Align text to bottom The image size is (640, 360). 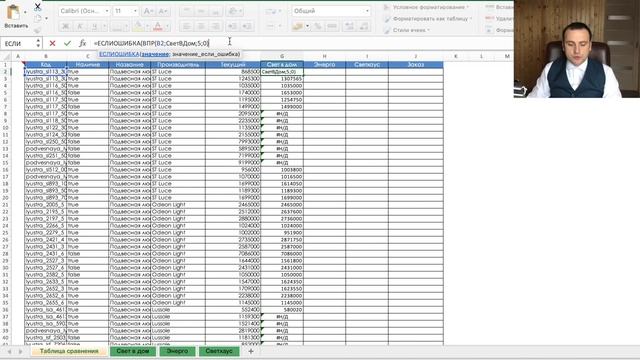tap(215, 11)
